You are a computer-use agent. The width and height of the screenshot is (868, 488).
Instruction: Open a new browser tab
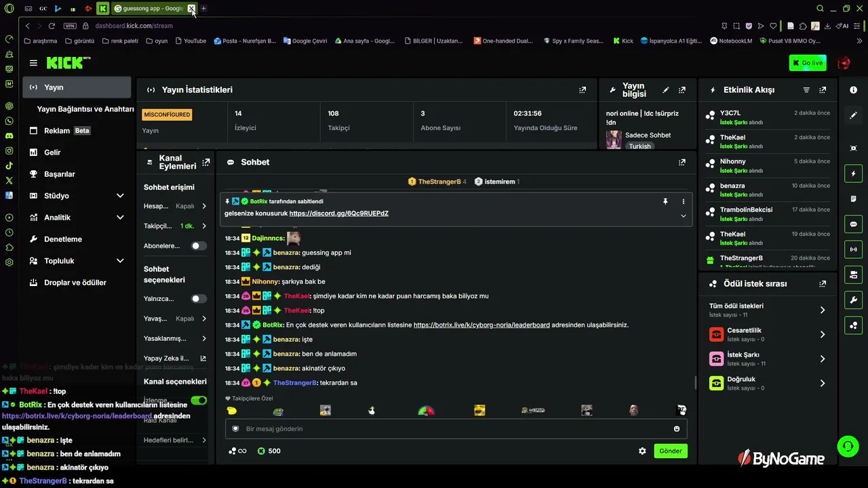tap(203, 9)
